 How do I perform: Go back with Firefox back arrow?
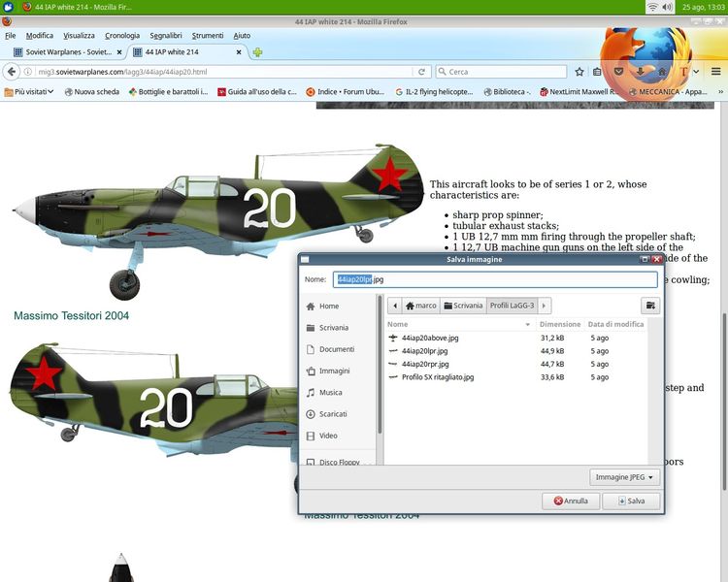coord(11,72)
